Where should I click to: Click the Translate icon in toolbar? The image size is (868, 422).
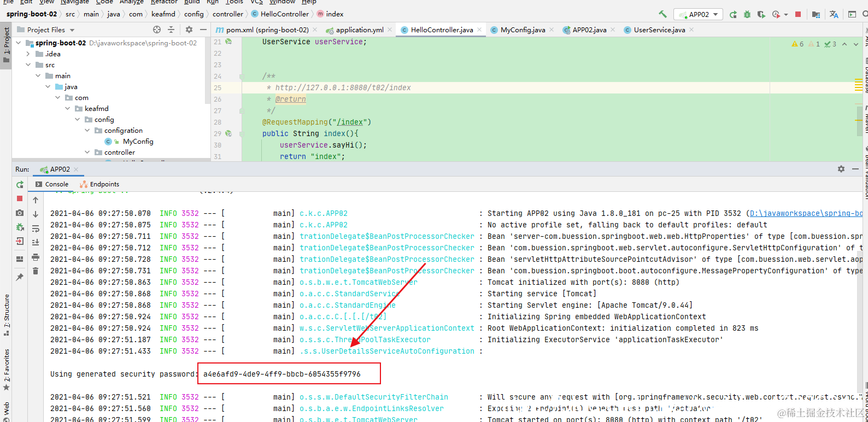coord(834,14)
